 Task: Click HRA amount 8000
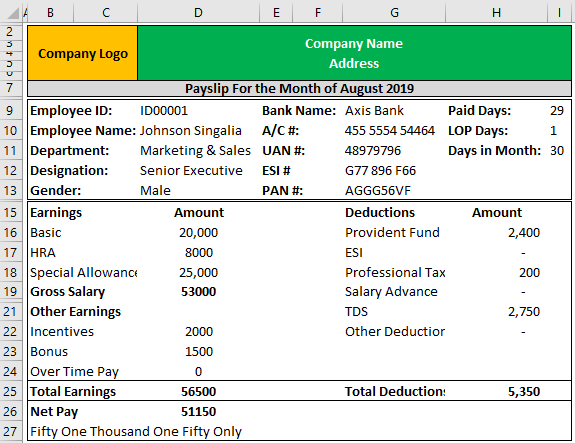pyautogui.click(x=198, y=253)
